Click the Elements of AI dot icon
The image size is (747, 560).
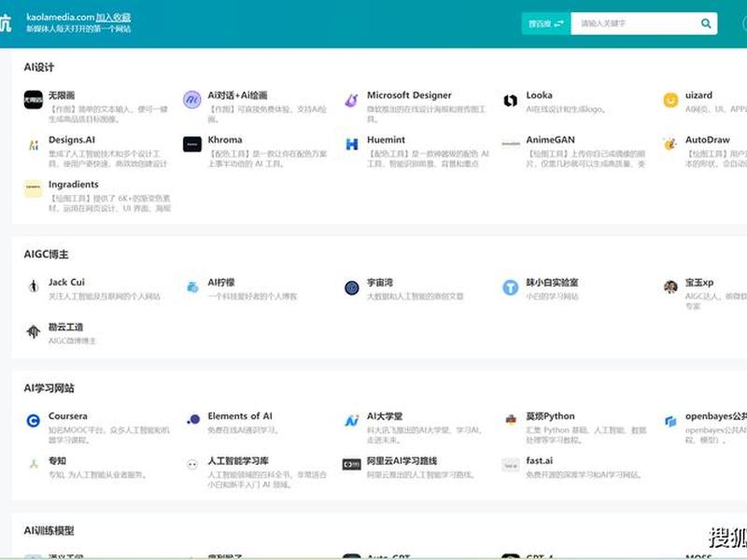click(x=193, y=419)
